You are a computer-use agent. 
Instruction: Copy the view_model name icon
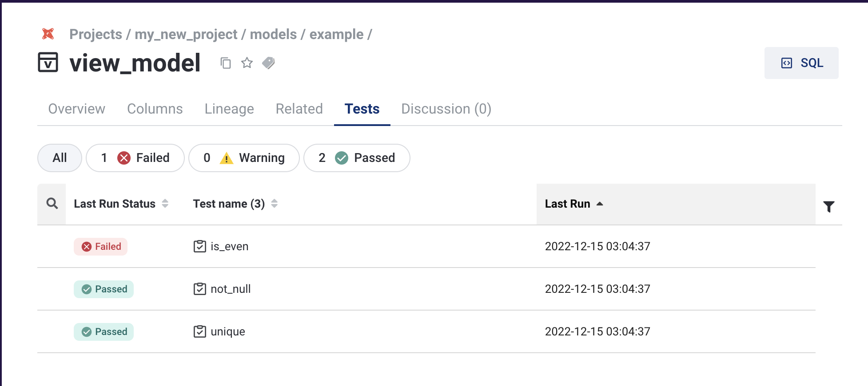[226, 63]
